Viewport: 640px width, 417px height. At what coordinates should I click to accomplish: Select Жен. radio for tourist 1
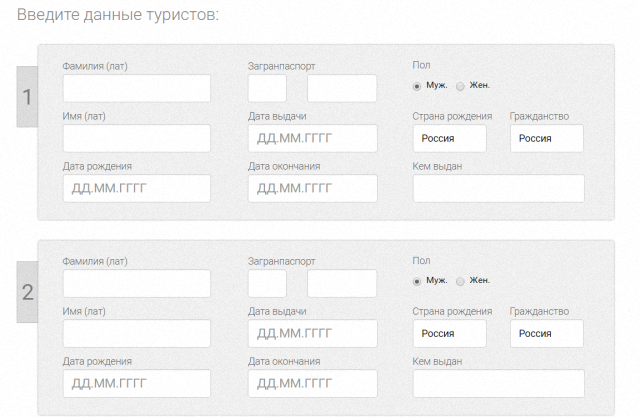460,85
